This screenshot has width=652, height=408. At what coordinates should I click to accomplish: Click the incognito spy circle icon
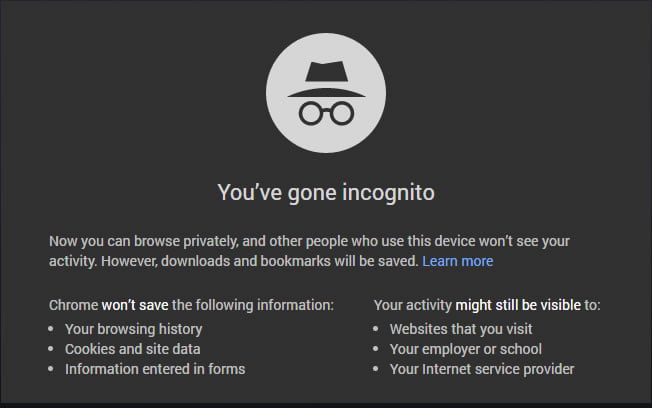pyautogui.click(x=326, y=93)
